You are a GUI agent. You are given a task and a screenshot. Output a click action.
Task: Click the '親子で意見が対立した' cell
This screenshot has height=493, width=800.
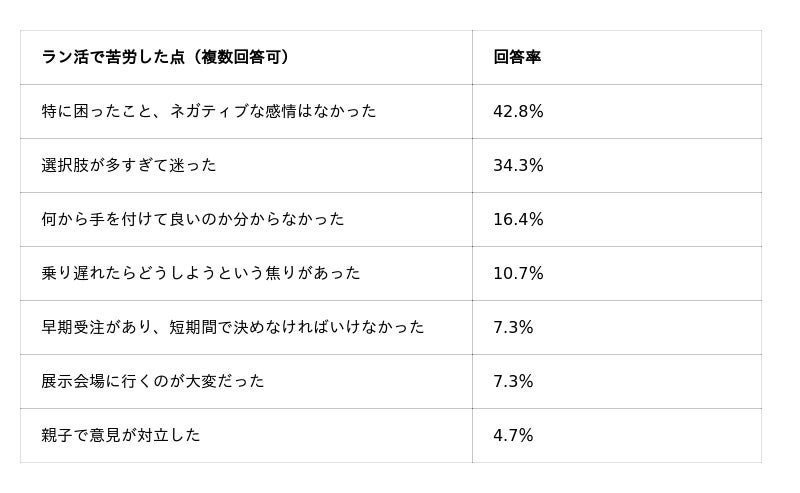tap(121, 436)
